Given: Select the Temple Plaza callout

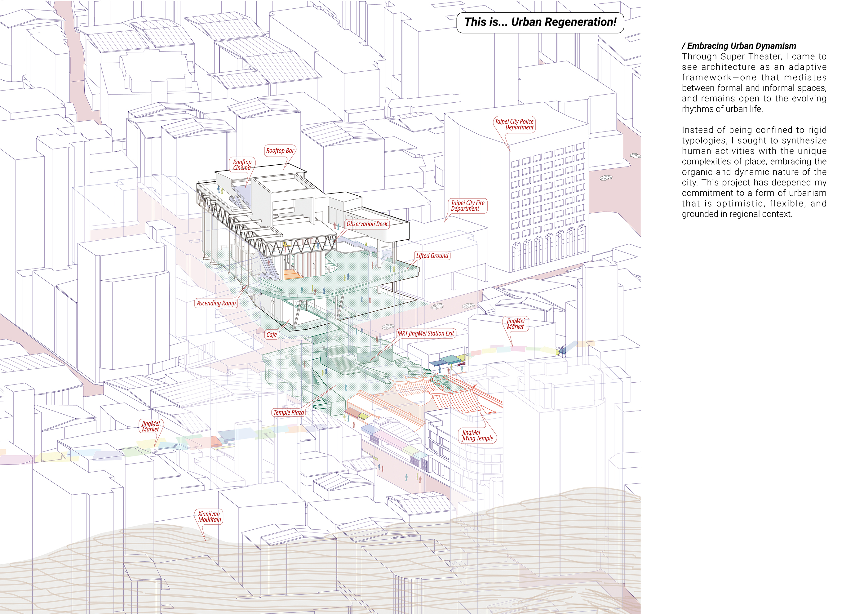Looking at the screenshot, I should [288, 412].
